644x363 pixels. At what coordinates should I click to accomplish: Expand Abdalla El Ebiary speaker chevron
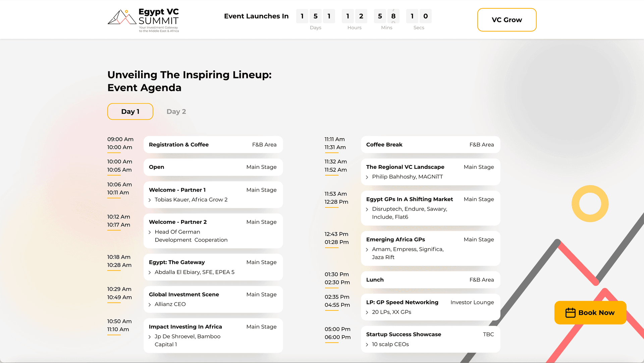pyautogui.click(x=150, y=272)
